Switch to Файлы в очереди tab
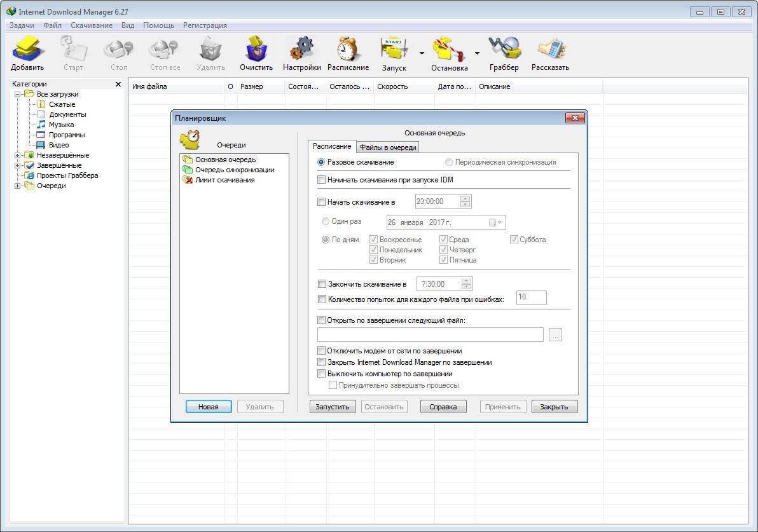Screen dimensions: 758x532 click(x=388, y=147)
